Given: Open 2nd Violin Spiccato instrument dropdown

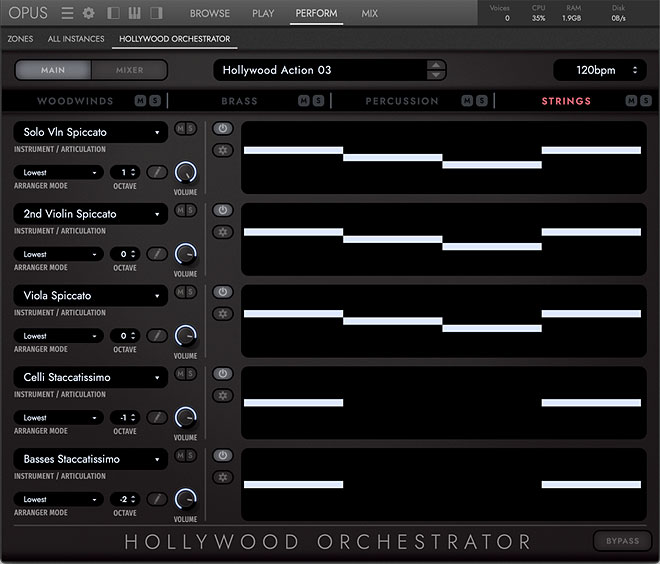Looking at the screenshot, I should 90,214.
